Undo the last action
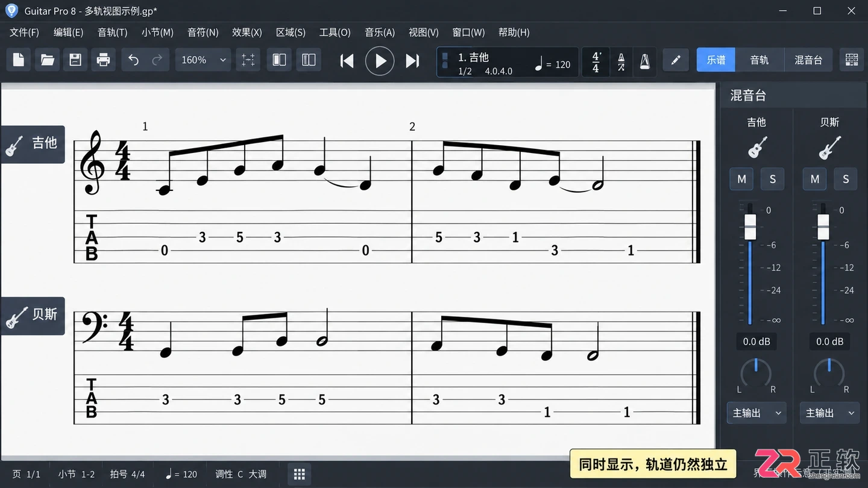 (134, 60)
